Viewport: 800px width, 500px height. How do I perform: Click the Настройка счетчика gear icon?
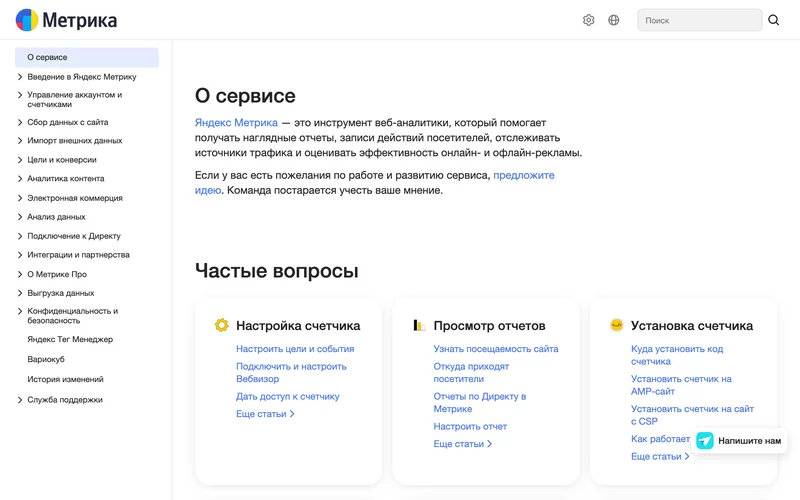[221, 325]
